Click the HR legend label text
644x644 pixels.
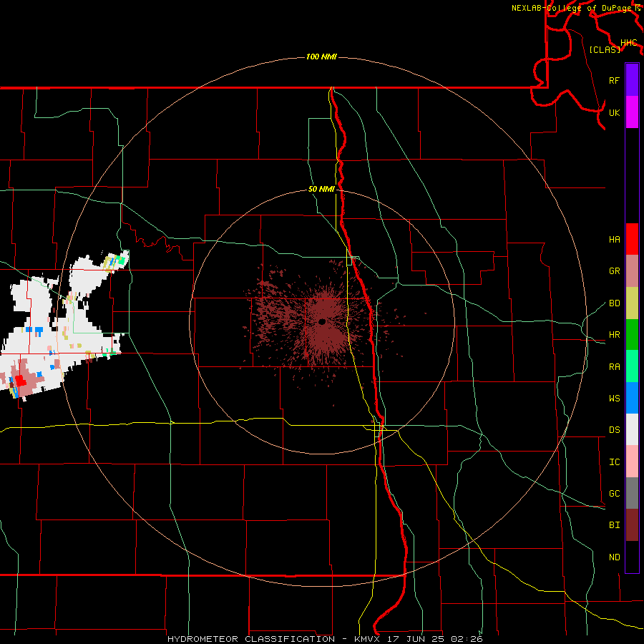(x=614, y=335)
